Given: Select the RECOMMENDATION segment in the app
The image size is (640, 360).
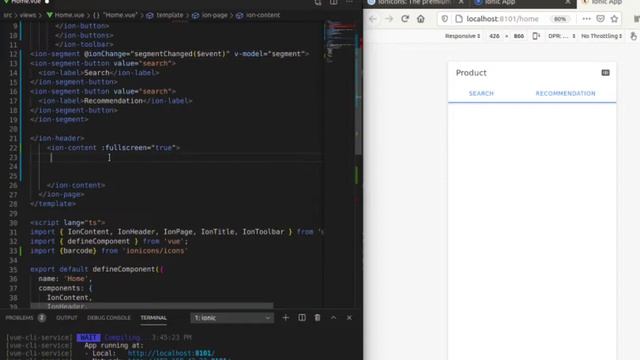Looking at the screenshot, I should (565, 93).
